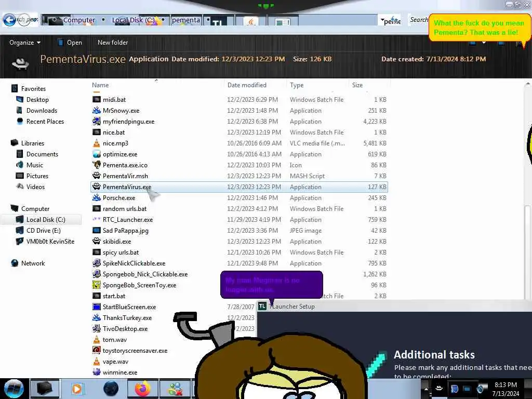The height and width of the screenshot is (399, 532).
Task: Click New folder in the toolbar
Action: [113, 43]
